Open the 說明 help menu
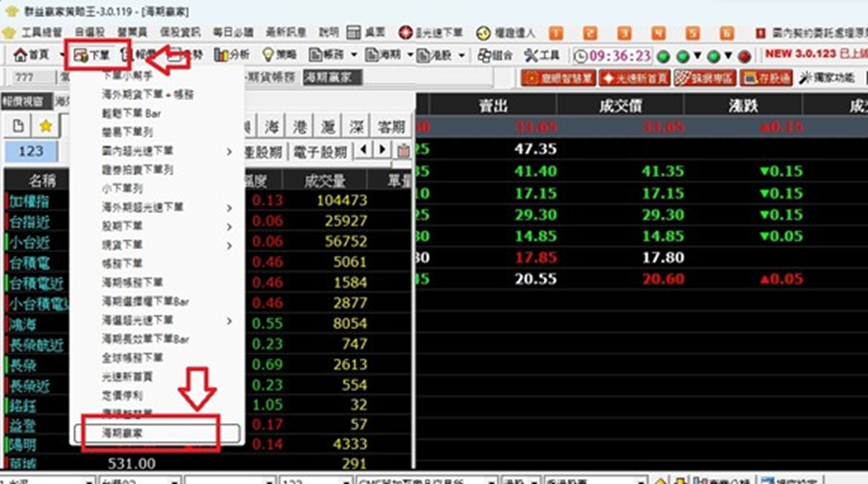Image resolution: width=868 pixels, height=484 pixels. (x=328, y=32)
